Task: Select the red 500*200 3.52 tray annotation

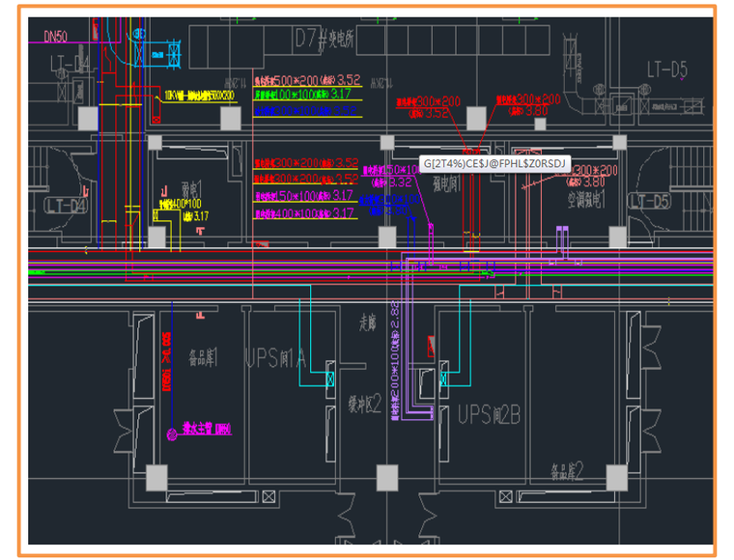Action: [305, 80]
